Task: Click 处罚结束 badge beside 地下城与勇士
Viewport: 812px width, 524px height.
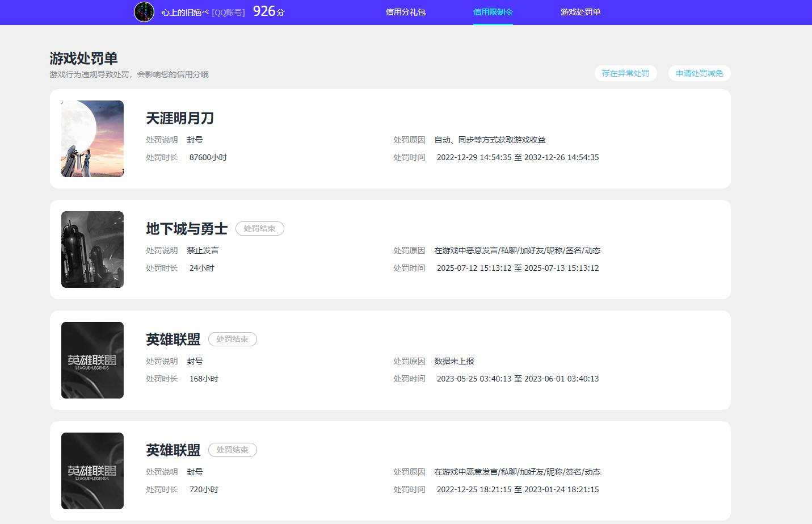Action: click(260, 229)
